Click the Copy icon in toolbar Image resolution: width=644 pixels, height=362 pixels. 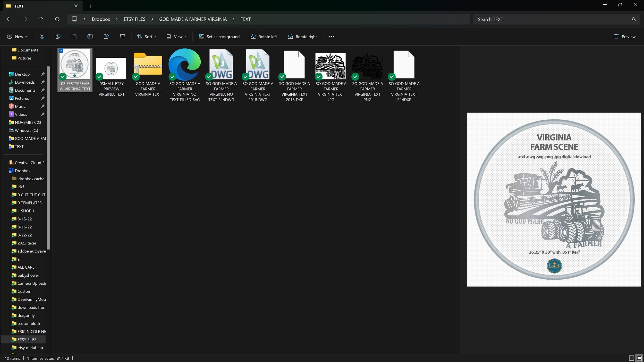(58, 37)
